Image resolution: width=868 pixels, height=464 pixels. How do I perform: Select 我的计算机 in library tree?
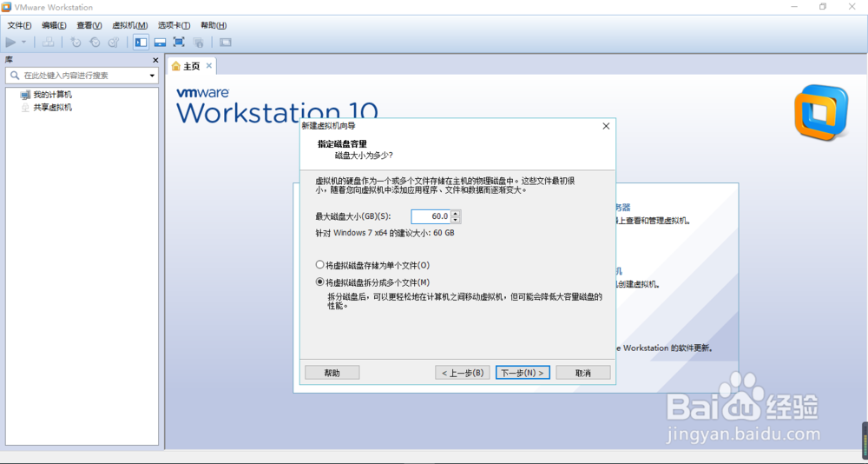[53, 95]
